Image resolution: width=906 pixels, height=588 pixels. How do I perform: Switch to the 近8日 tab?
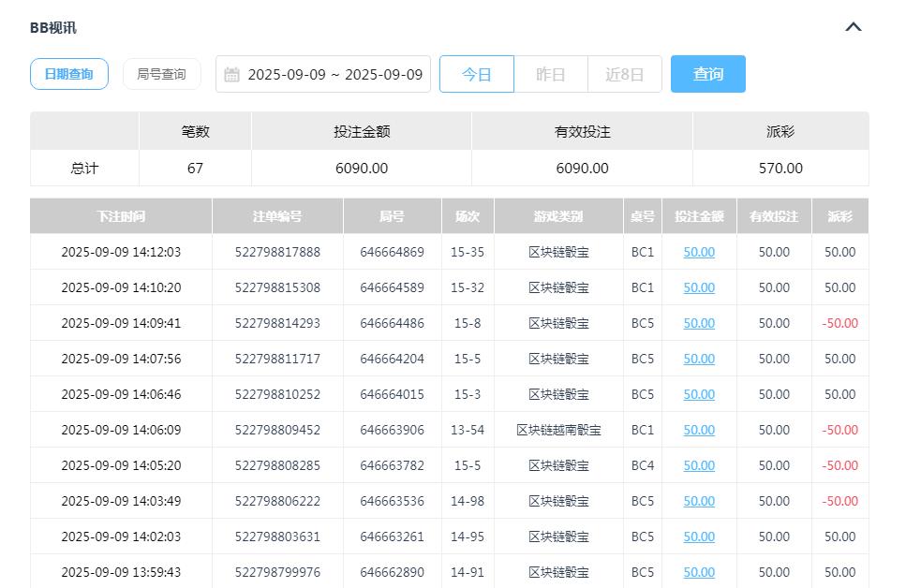[625, 74]
